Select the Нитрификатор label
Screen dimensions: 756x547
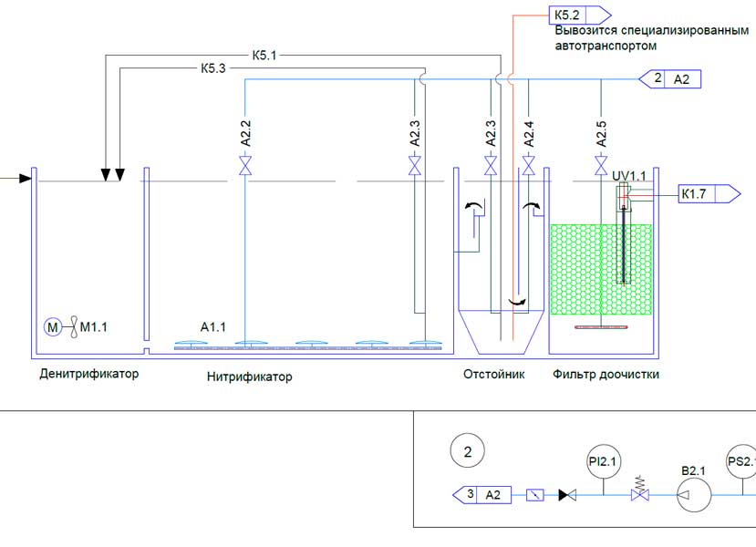click(x=250, y=377)
